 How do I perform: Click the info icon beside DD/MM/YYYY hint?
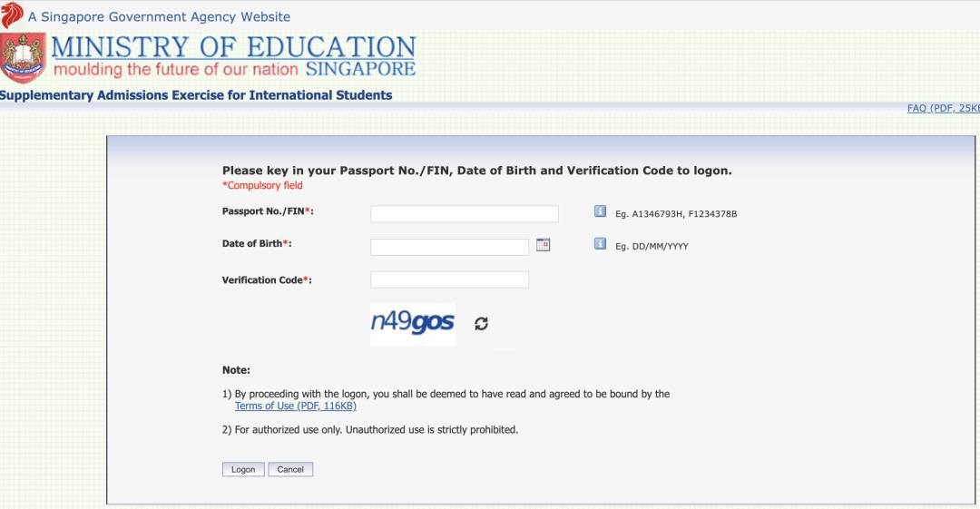point(600,244)
